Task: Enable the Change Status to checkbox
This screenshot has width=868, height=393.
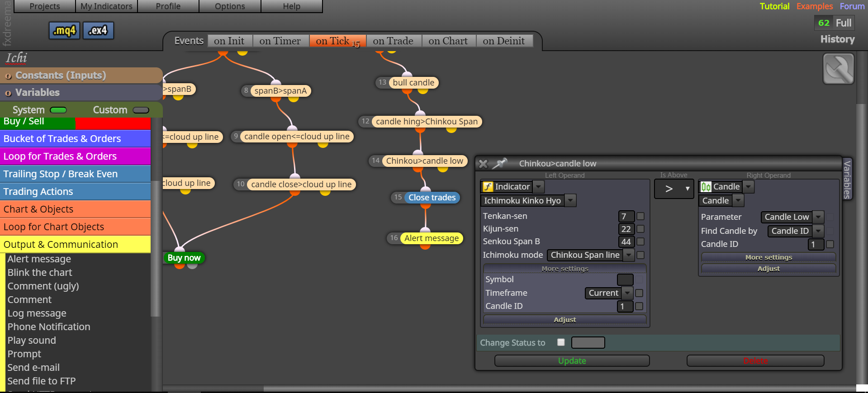Action: 561,342
